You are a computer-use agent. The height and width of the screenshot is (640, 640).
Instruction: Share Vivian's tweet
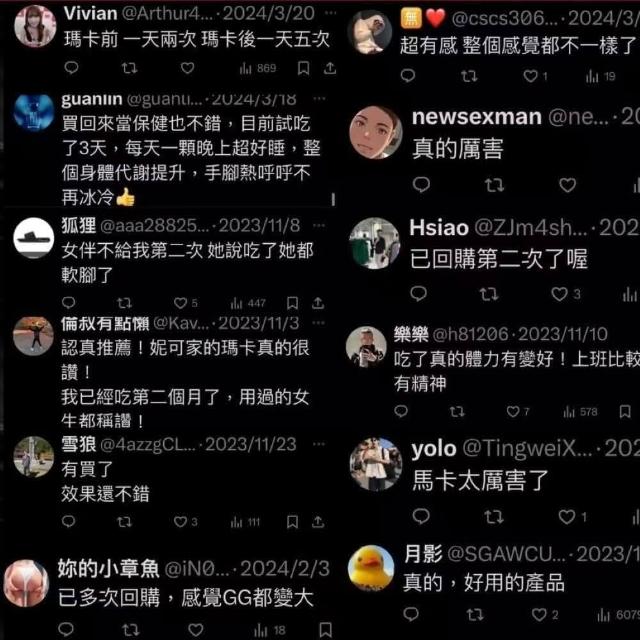(x=330, y=68)
